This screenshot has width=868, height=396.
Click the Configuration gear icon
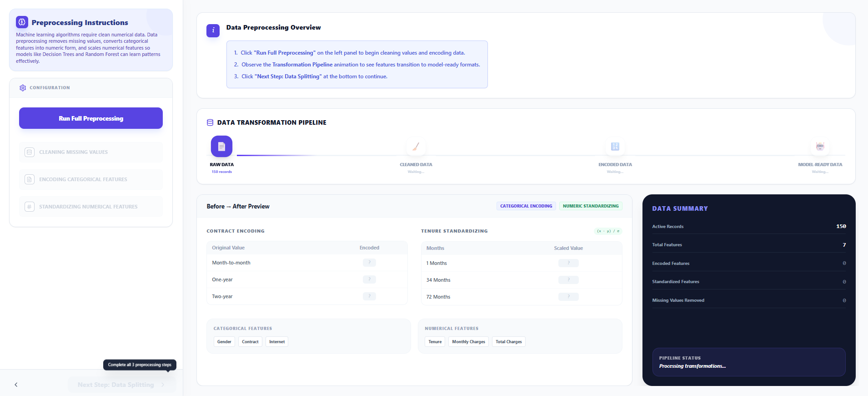click(23, 88)
